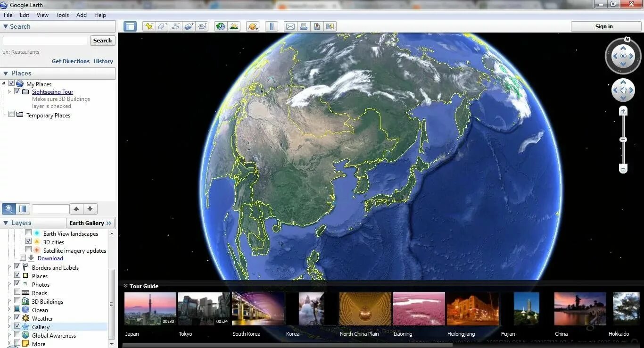
Task: Uncheck the Weather layer
Action: click(x=17, y=318)
